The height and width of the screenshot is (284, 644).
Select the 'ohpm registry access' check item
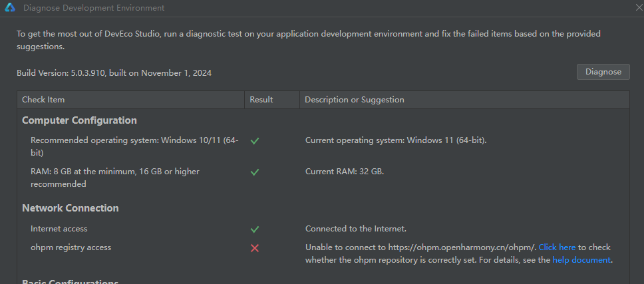point(71,247)
